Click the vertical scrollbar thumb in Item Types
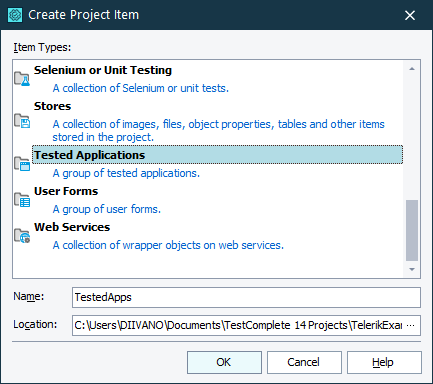Screen dimensions: 433x384 pyautogui.click(x=412, y=230)
